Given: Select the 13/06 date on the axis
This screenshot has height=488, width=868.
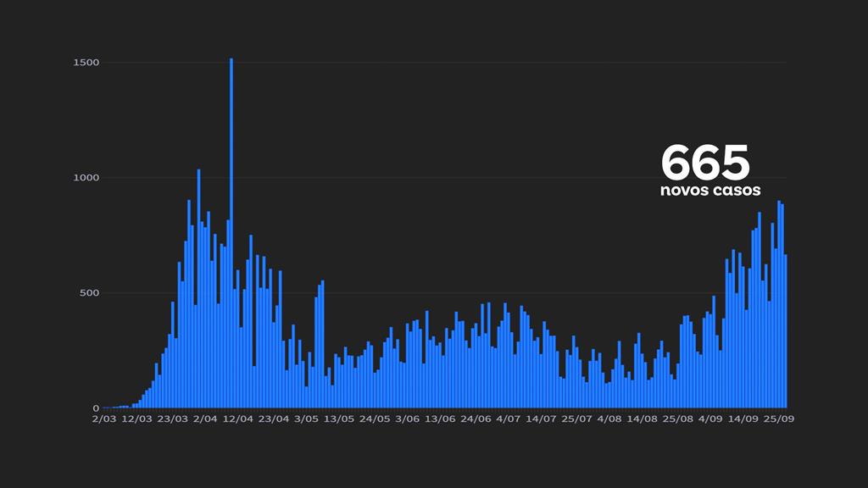Looking at the screenshot, I should point(441,419).
